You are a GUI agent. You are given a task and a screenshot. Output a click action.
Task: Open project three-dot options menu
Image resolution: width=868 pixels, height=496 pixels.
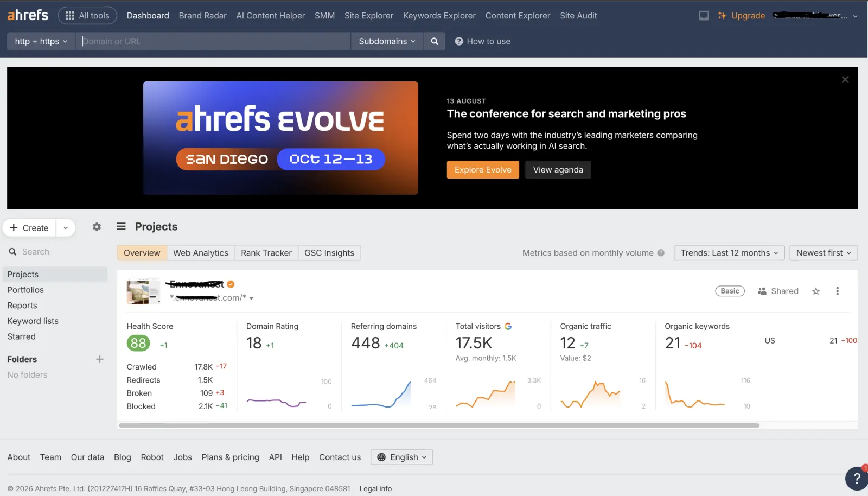pos(837,291)
